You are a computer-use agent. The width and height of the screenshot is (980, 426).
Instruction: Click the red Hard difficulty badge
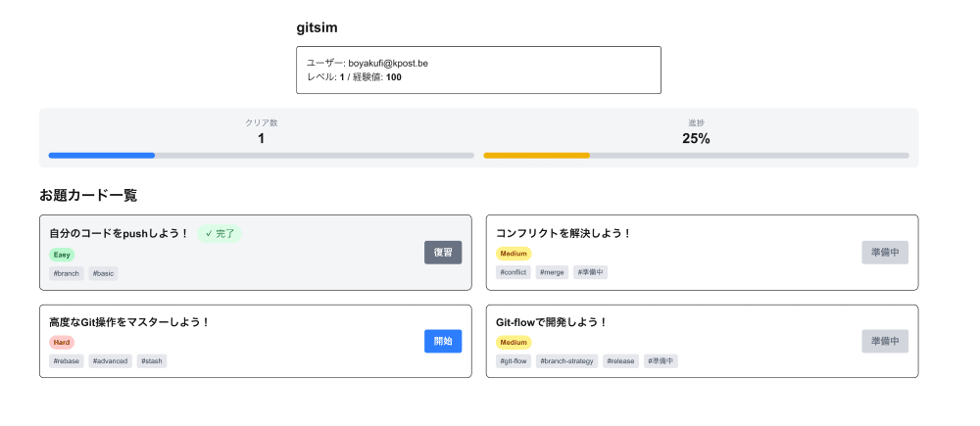(x=62, y=343)
